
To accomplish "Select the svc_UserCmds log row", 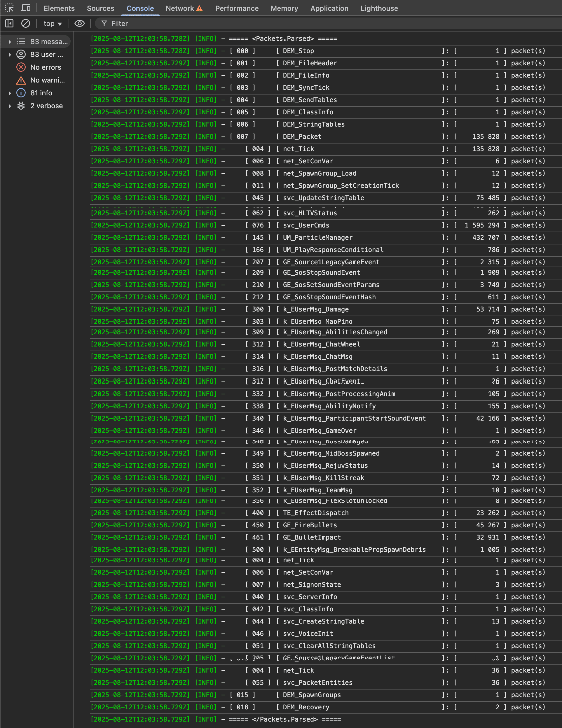I will pos(306,225).
